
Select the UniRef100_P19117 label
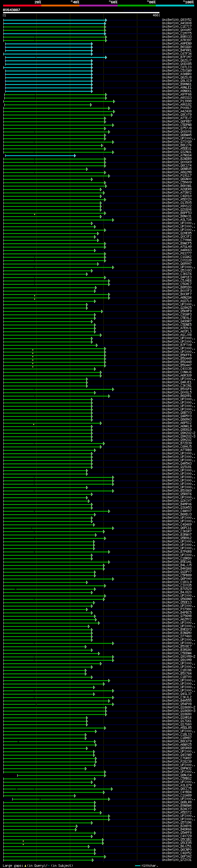177,176
